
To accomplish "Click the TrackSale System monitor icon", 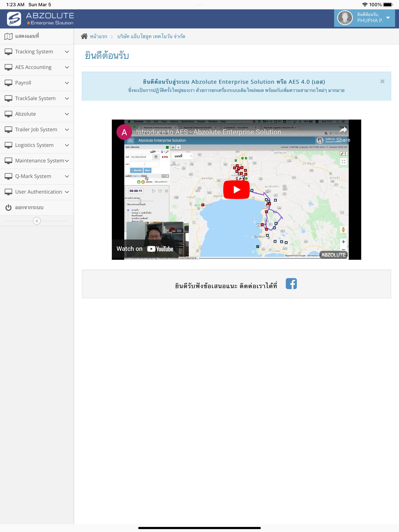I will [x=8, y=99].
